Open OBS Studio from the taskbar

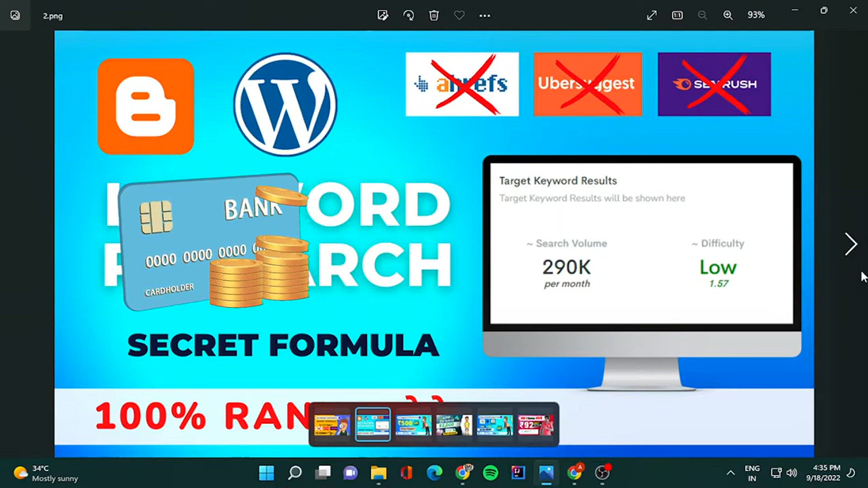point(603,473)
